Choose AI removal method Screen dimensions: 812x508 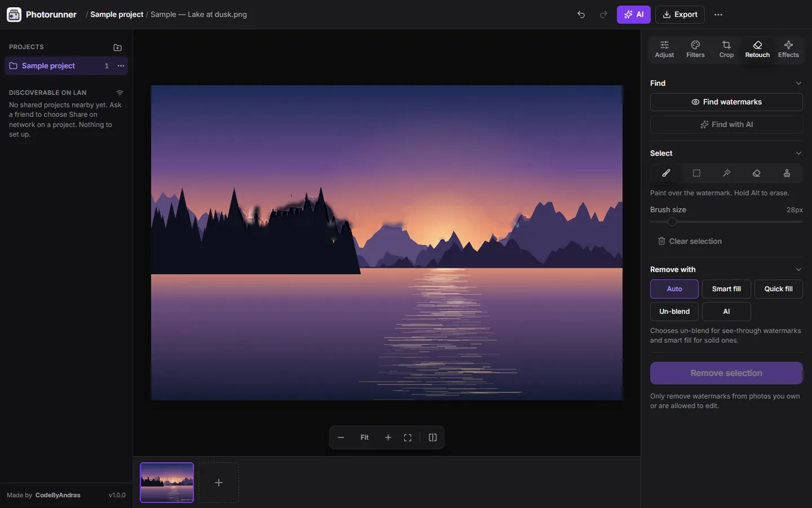[726, 312]
